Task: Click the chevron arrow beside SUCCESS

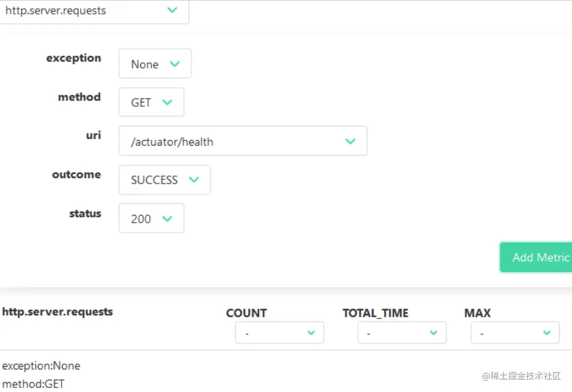Action: pyautogui.click(x=194, y=180)
